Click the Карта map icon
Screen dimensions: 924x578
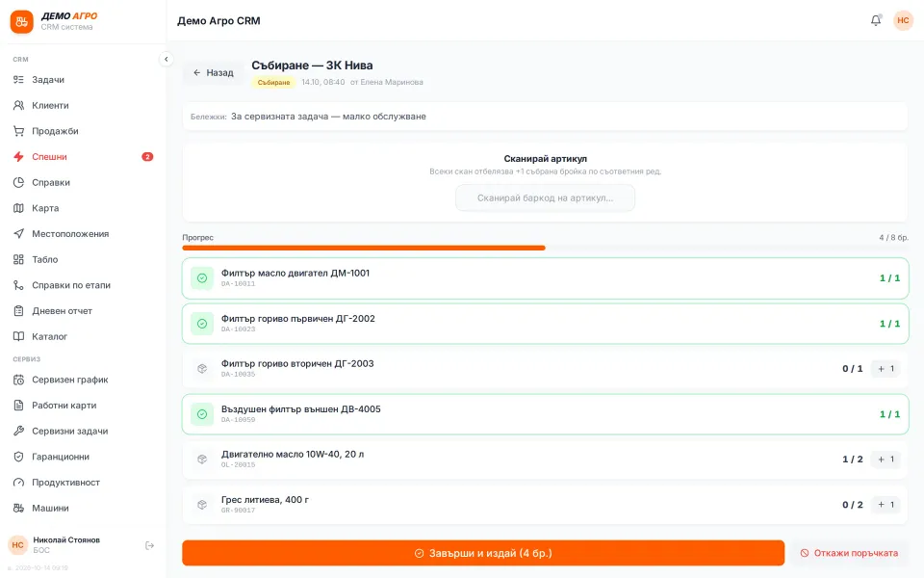[19, 208]
